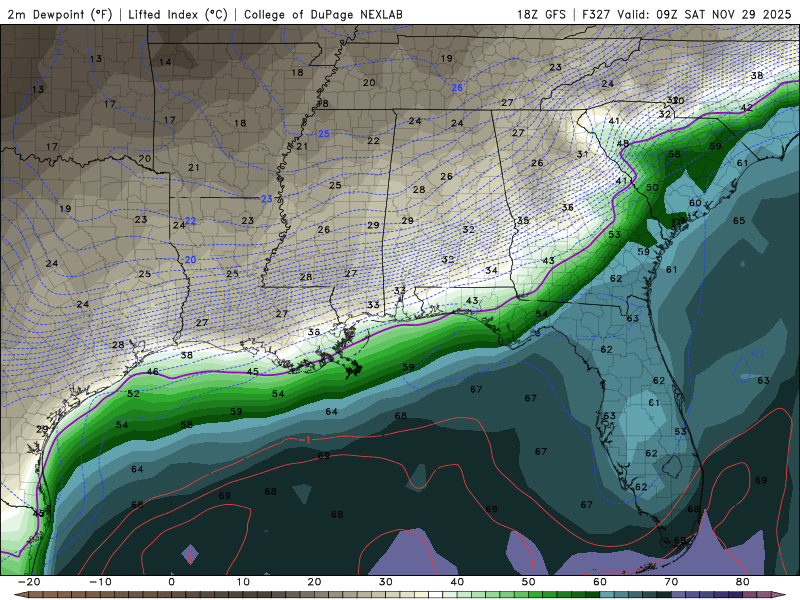Viewport: 800px width, 600px height.
Task: Click the '52' dewpoint value off the Texas coast
Action: tap(133, 393)
